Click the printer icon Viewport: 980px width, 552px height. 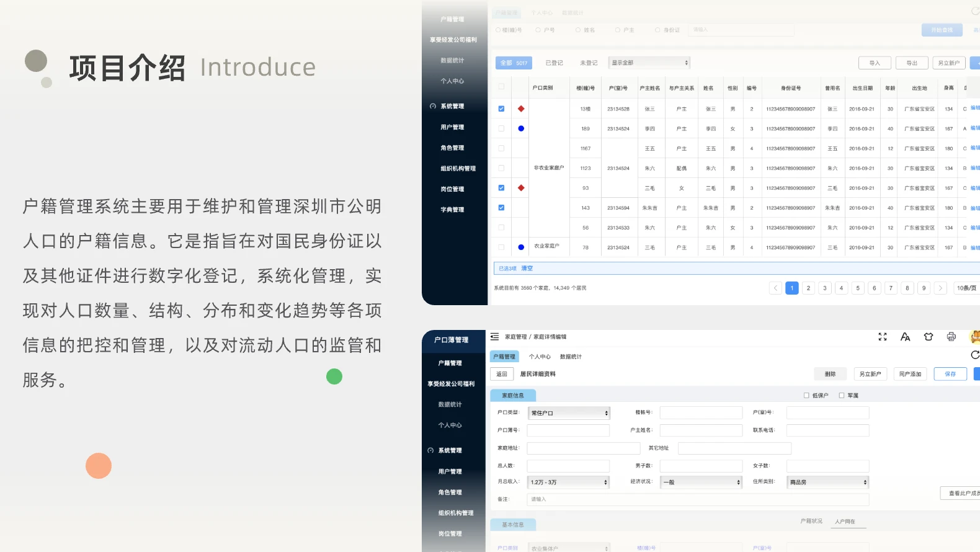[951, 337]
